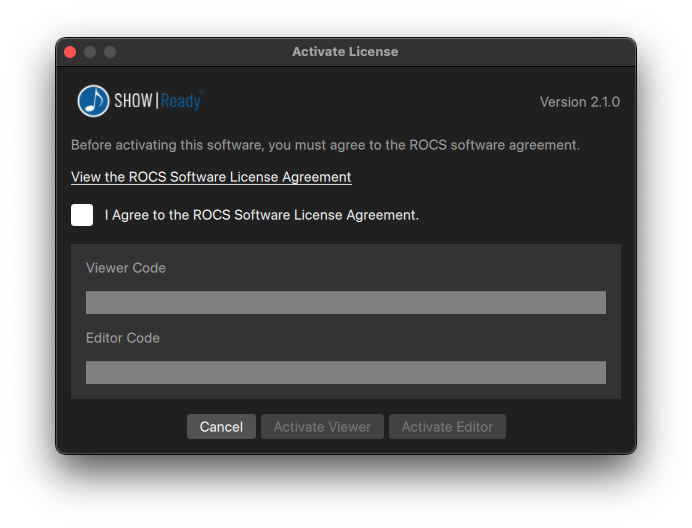
Task: Click the Activate Viewer button
Action: [x=322, y=427]
